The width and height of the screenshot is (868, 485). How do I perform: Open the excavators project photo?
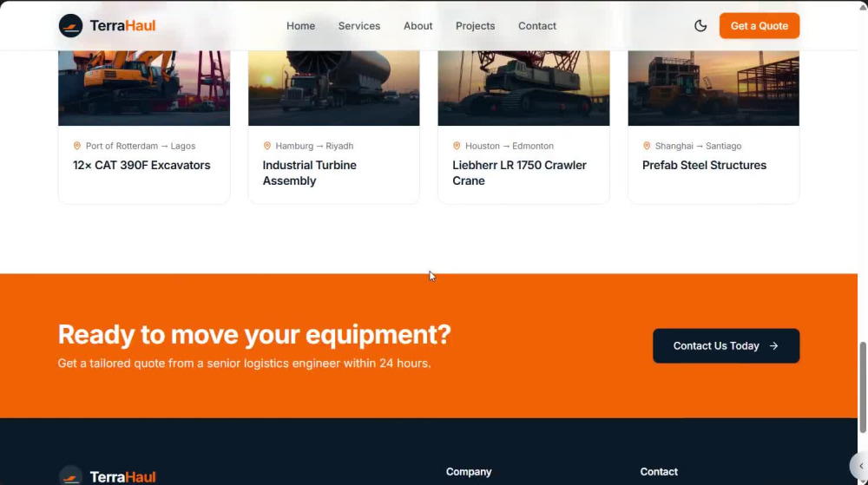tap(144, 88)
